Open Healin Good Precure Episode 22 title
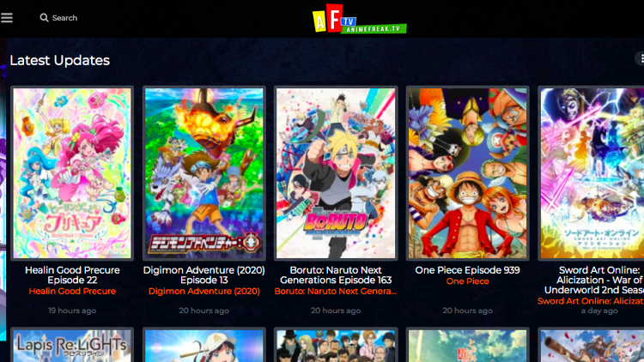Screen dimensions: 644x362 [72, 275]
